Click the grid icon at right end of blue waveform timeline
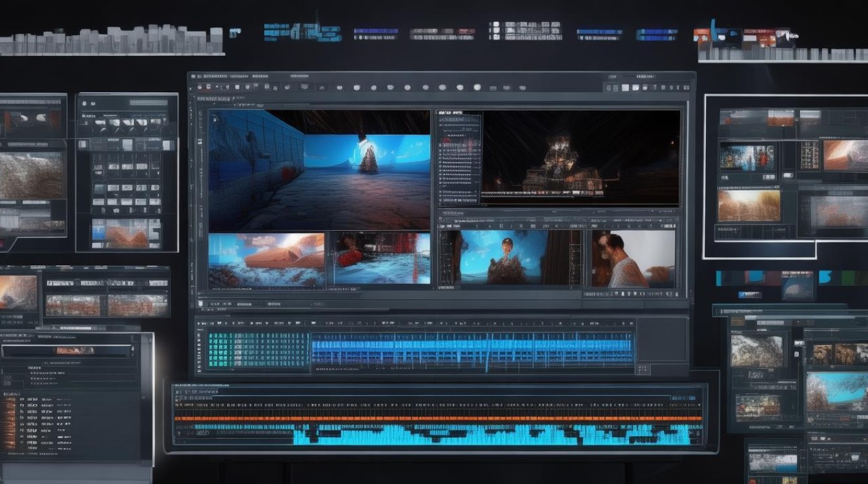868x484 pixels. coord(642,369)
